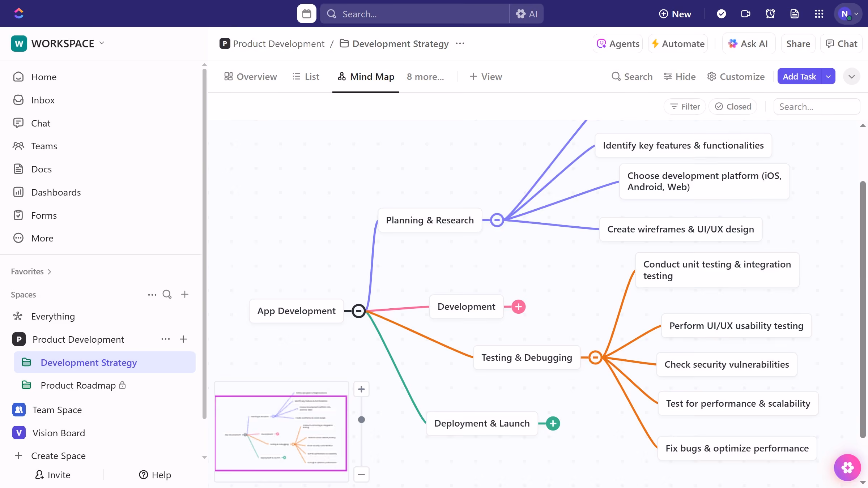Screen dimensions: 868x488
Task: Open Team Space
Action: [57, 410]
